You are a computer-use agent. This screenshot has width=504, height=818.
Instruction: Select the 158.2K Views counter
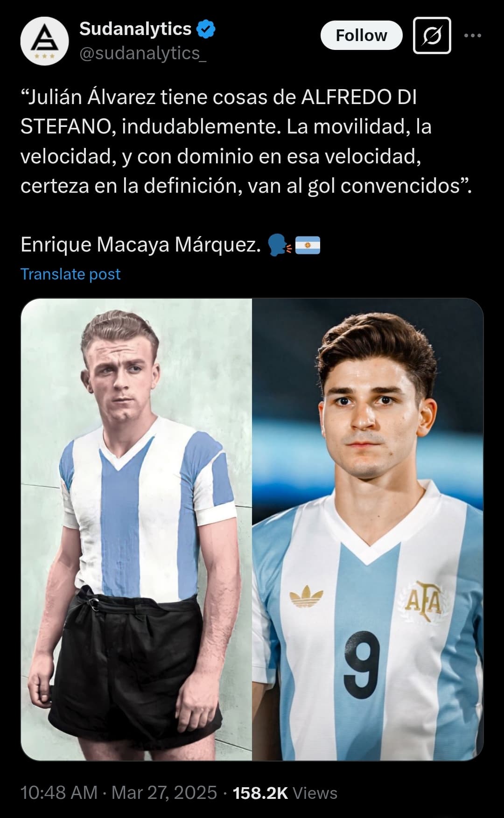(285, 793)
